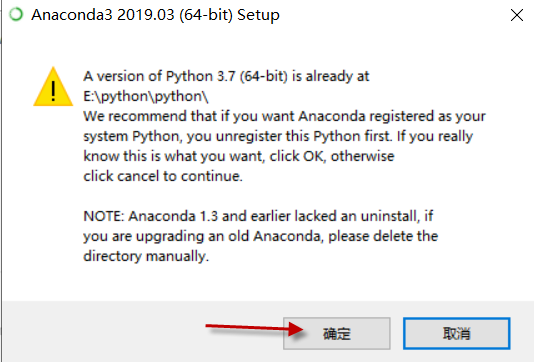Click the green Anaconda logo in title bar

[x=16, y=15]
